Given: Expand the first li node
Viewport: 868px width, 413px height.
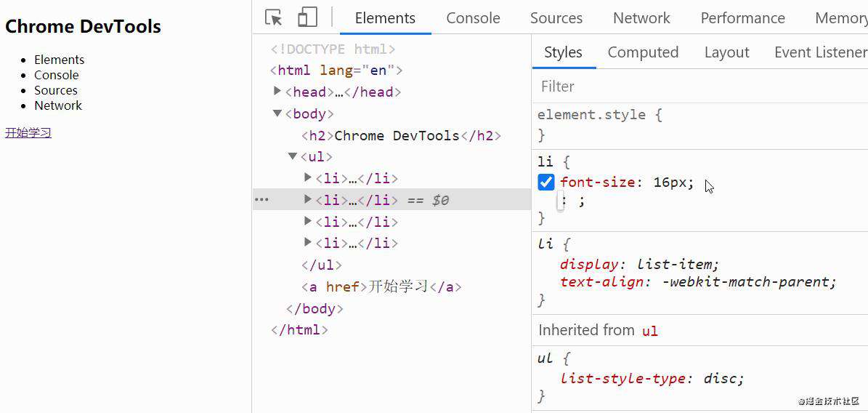Looking at the screenshot, I should [308, 177].
